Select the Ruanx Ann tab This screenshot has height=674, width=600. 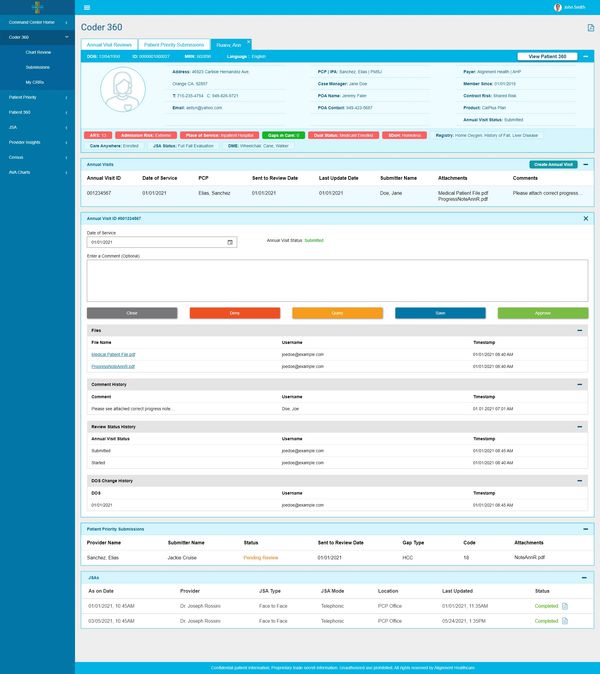(x=229, y=45)
